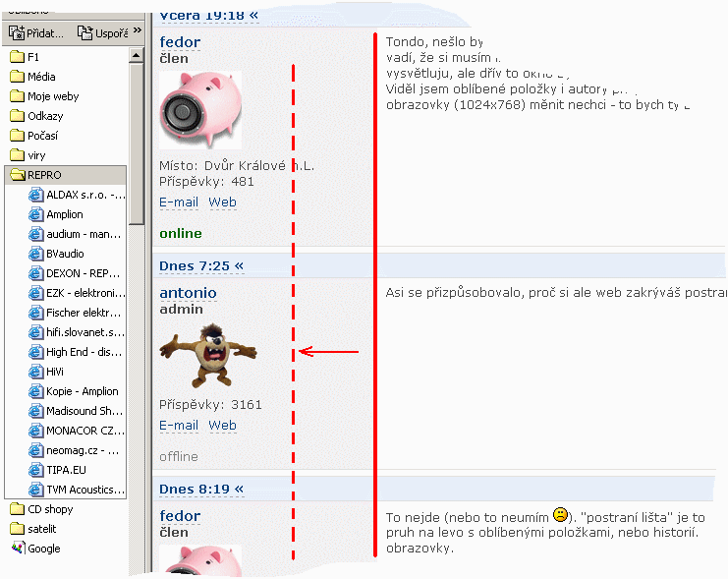Click the frowning smiley in fedor's reply
This screenshot has height=579, width=728.
pos(560,515)
